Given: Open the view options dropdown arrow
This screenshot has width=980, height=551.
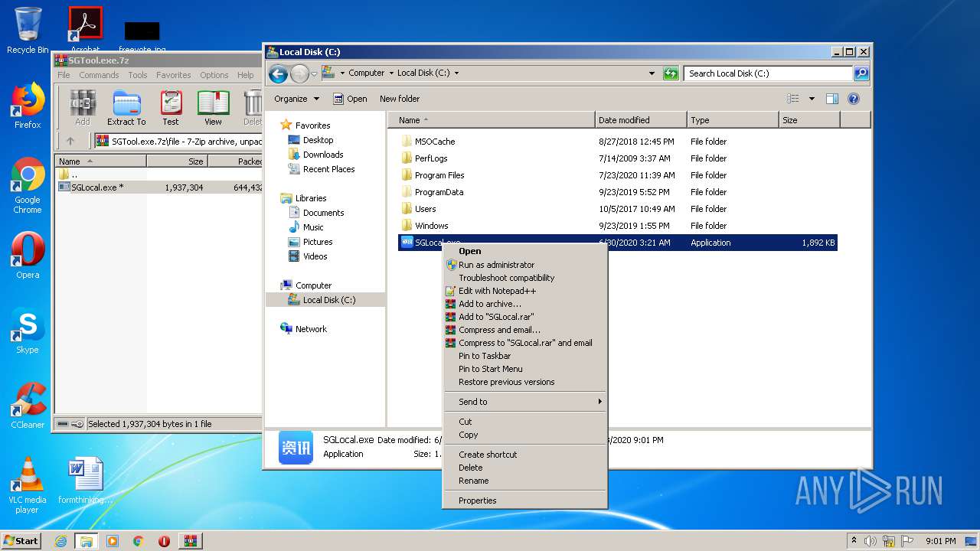Looking at the screenshot, I should pos(812,99).
